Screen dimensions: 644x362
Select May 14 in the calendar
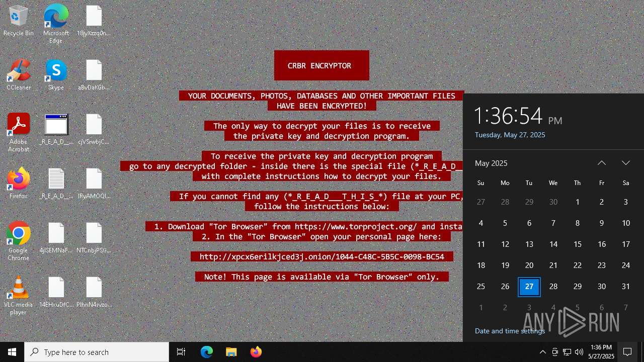pos(553,244)
